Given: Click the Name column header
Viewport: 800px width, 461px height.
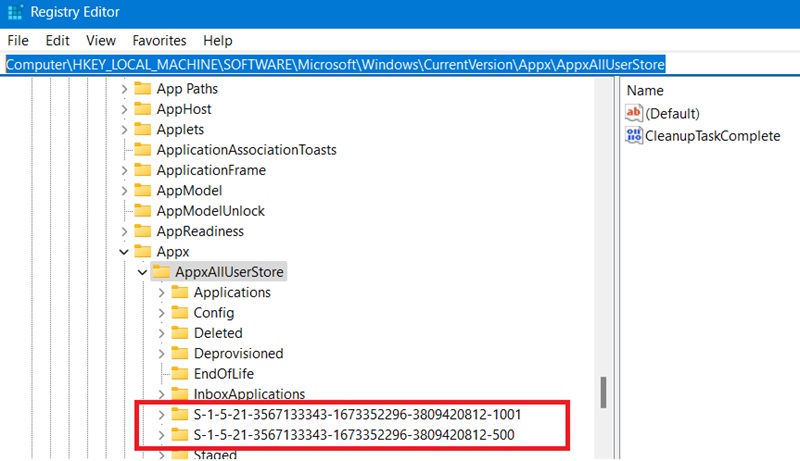Looking at the screenshot, I should click(x=645, y=91).
